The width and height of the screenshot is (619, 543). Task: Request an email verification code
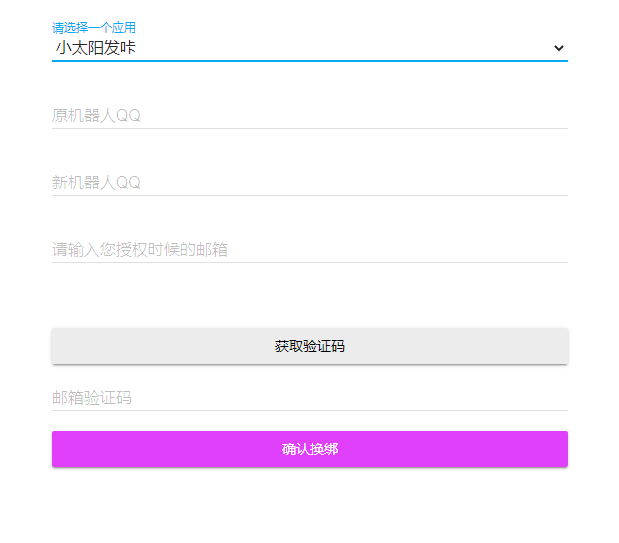click(x=310, y=346)
